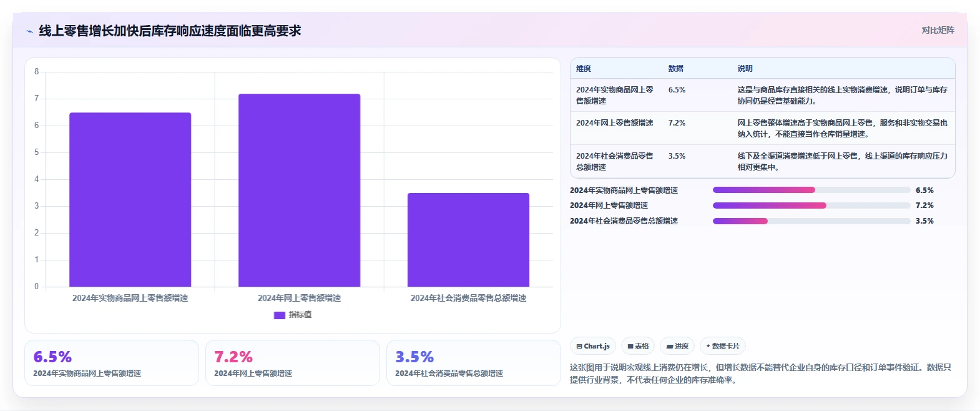The height and width of the screenshot is (411, 980).
Task: Click the pink 7.2% data card
Action: (293, 363)
